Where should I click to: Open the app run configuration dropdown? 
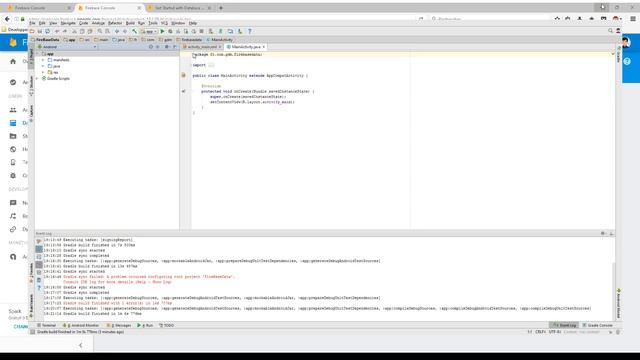click(149, 31)
